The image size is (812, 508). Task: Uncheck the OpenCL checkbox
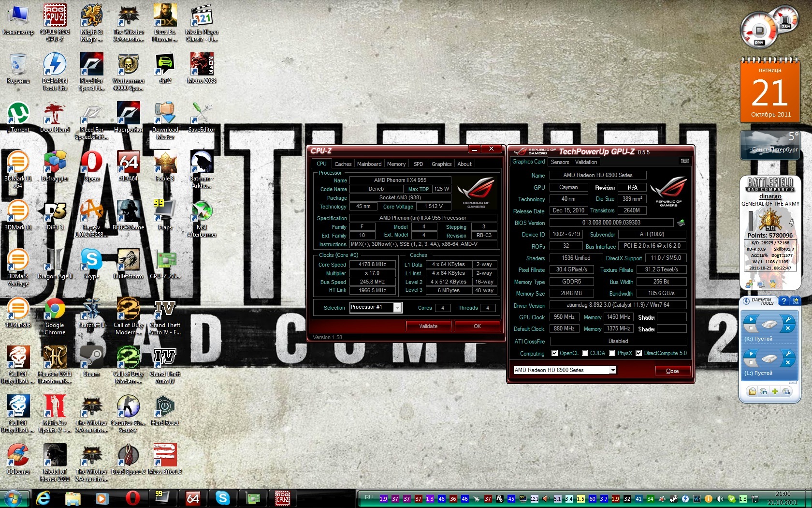[x=555, y=353]
